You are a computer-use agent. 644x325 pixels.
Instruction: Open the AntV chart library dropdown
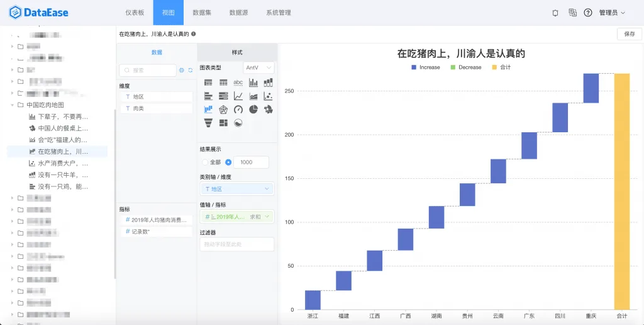258,67
